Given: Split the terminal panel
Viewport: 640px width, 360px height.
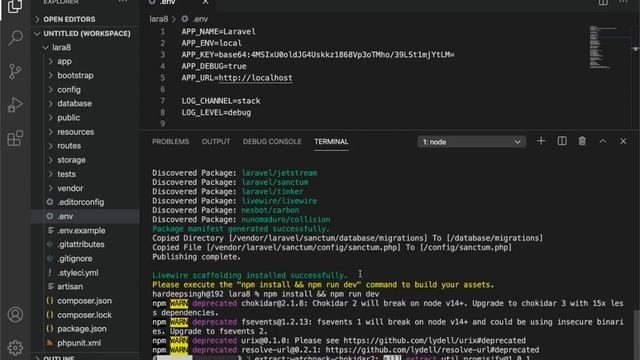Looking at the screenshot, I should pyautogui.click(x=562, y=141).
